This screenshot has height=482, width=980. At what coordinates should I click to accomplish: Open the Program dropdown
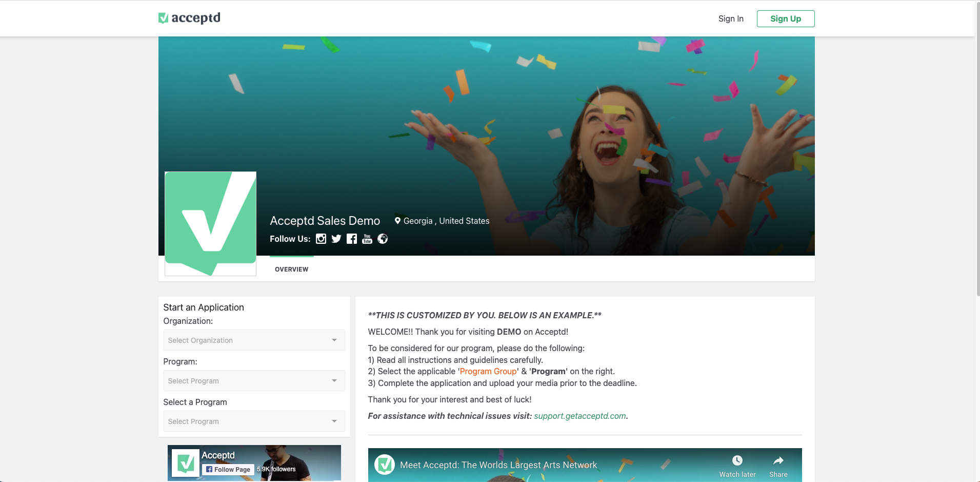pos(253,380)
